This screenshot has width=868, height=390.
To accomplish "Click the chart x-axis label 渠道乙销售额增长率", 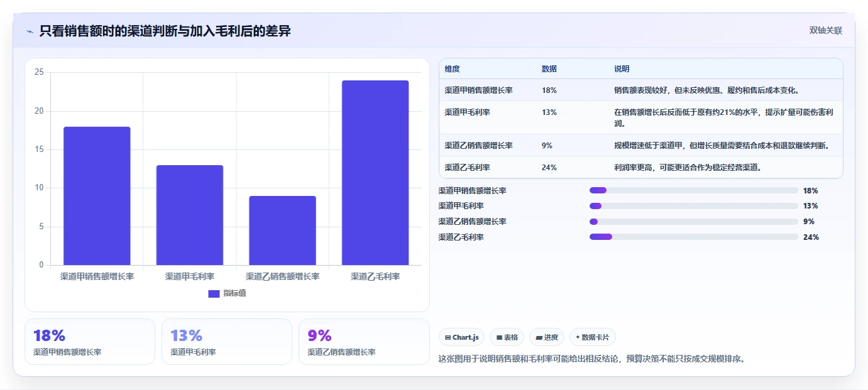I will [282, 276].
